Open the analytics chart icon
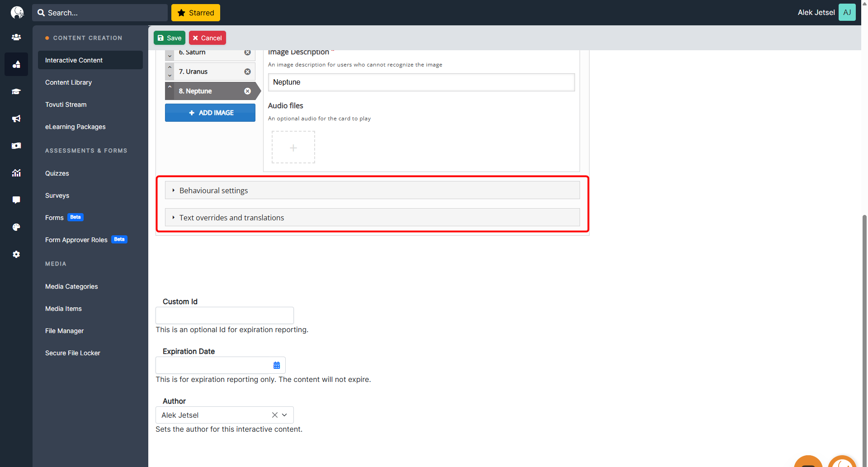 pyautogui.click(x=16, y=173)
